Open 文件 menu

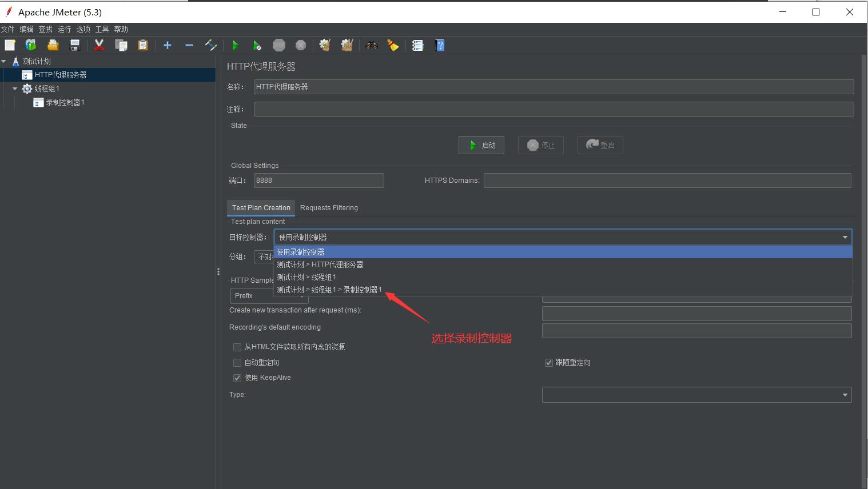coord(7,29)
